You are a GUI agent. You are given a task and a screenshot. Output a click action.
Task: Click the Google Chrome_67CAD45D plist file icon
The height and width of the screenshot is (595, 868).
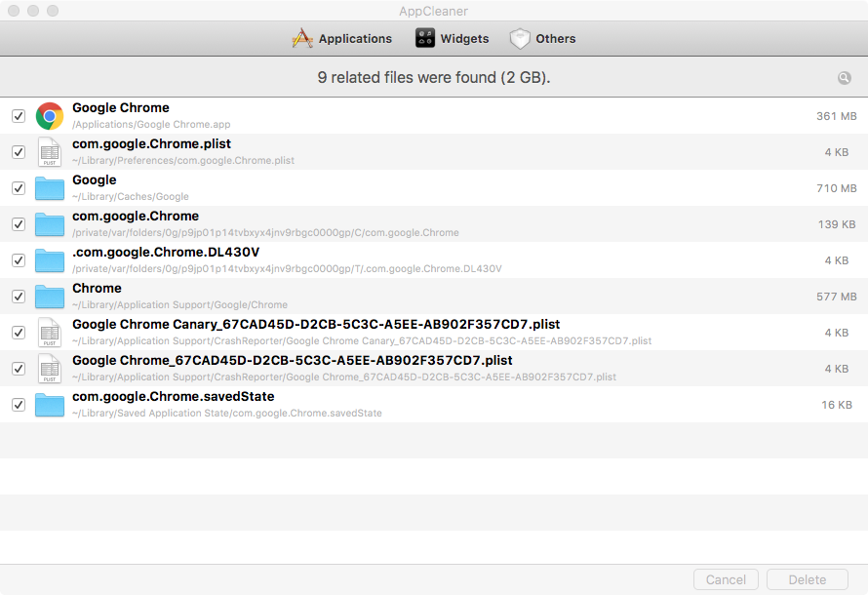pyautogui.click(x=50, y=369)
